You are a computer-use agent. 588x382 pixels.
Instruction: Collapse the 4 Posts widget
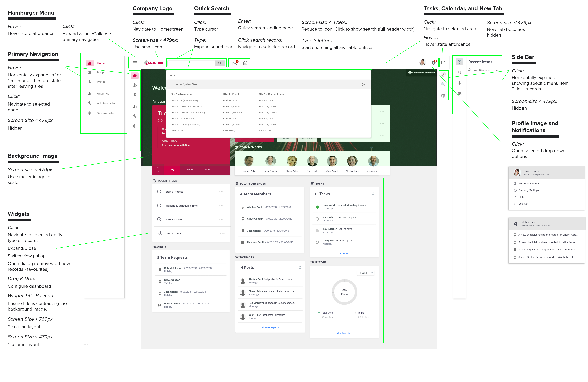300,267
